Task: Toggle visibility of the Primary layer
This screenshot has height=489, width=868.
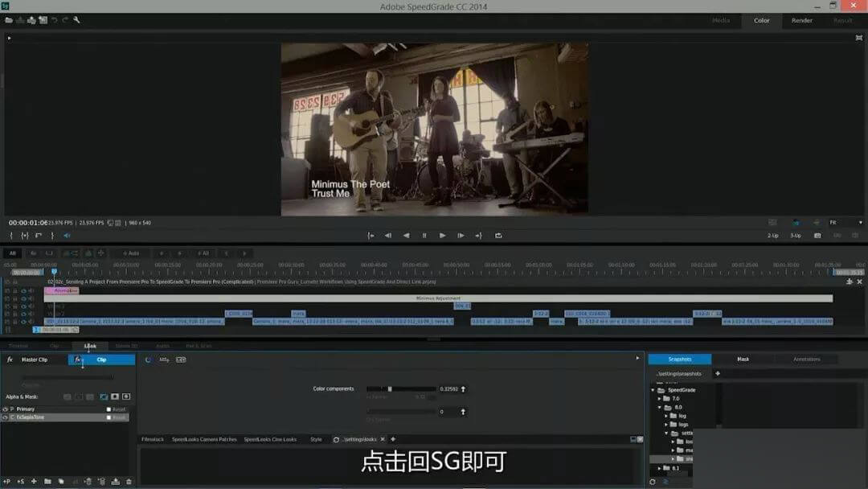Action: [5, 409]
